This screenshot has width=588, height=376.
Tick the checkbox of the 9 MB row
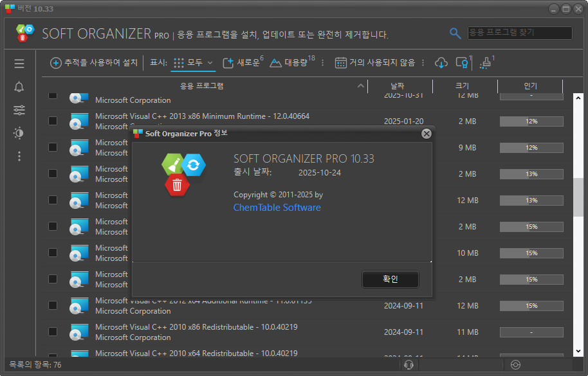[53, 147]
